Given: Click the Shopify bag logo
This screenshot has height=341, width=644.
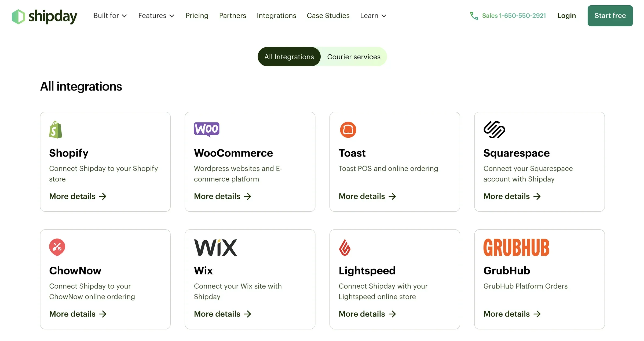Looking at the screenshot, I should pyautogui.click(x=56, y=130).
